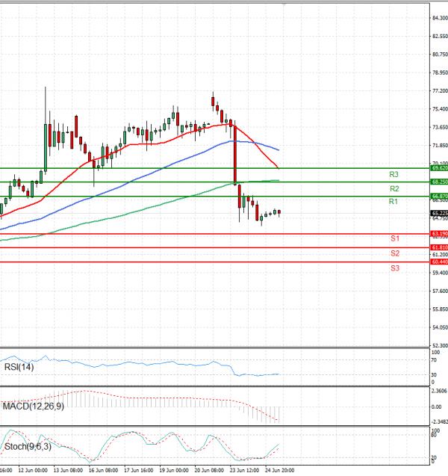Click the 12 Jun 00:00 date label
Viewport: 448px width, 476px height.
coord(33,470)
